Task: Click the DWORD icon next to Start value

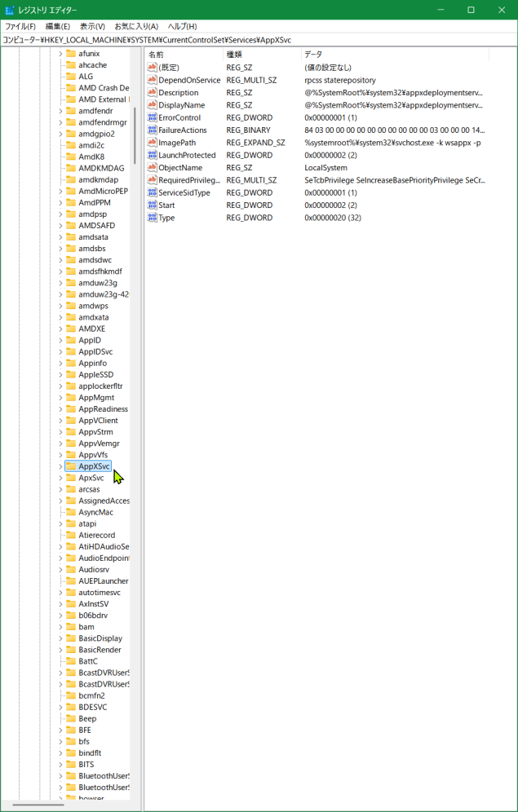Action: pyautogui.click(x=152, y=205)
